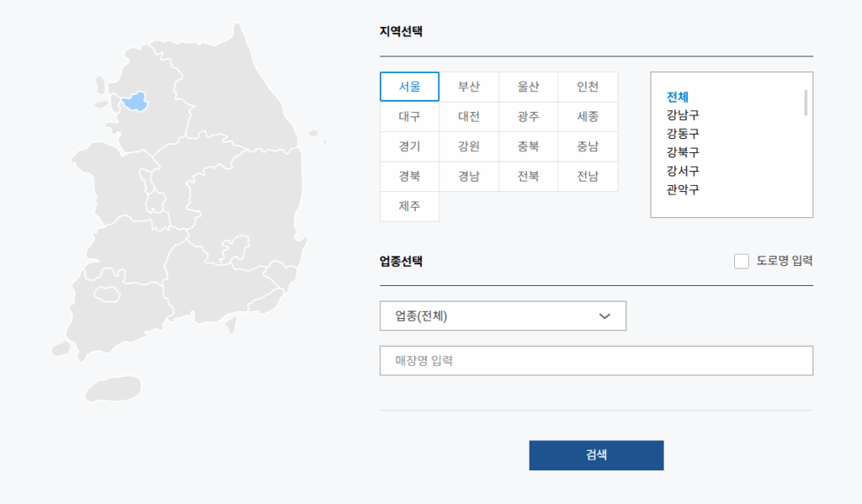This screenshot has width=862, height=504.
Task: Click the selected 서울 region button
Action: click(x=409, y=87)
